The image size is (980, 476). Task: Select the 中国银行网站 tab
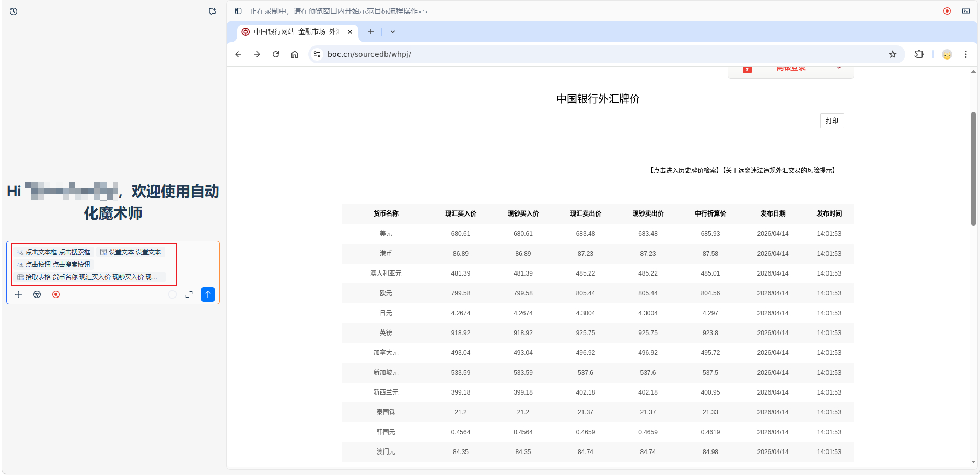pos(297,32)
